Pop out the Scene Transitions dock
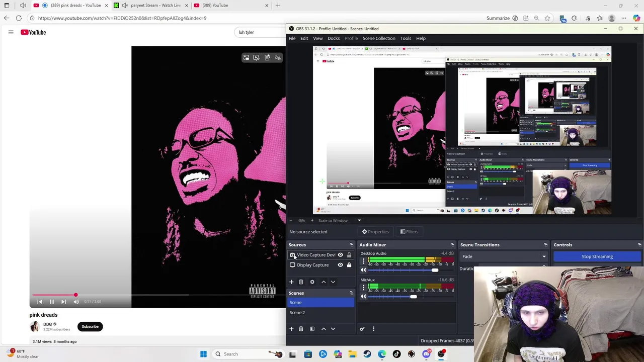 [x=545, y=245]
